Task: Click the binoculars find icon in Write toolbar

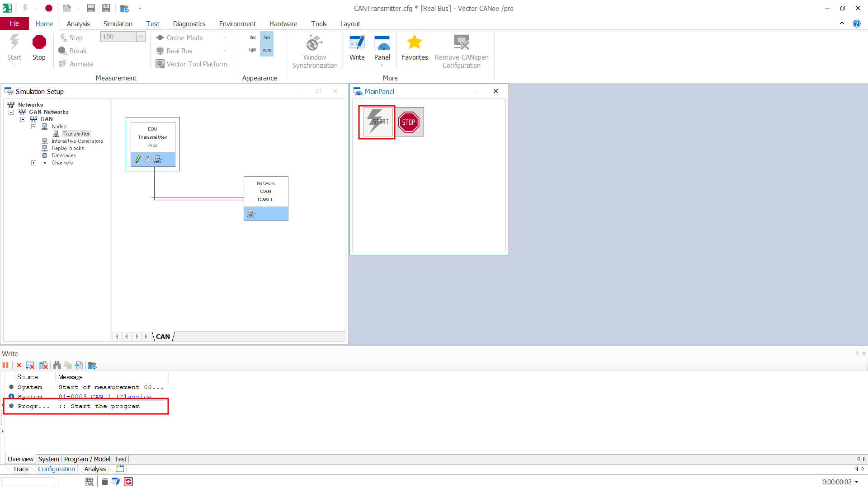Action: click(x=57, y=365)
